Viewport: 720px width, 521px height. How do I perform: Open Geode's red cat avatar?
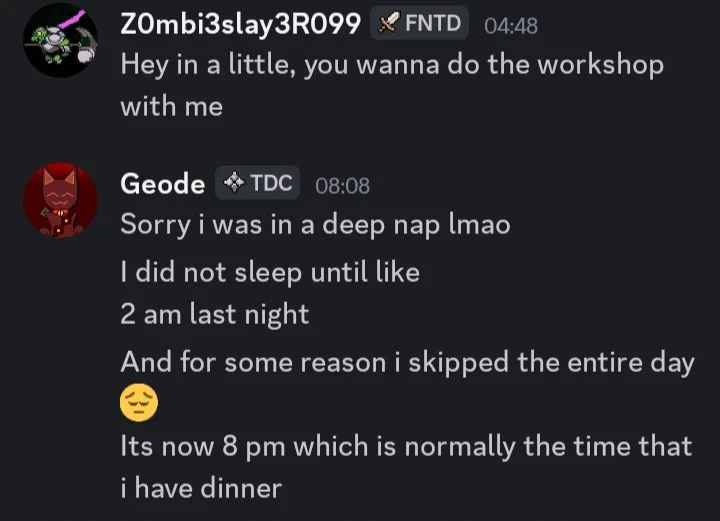coord(60,200)
